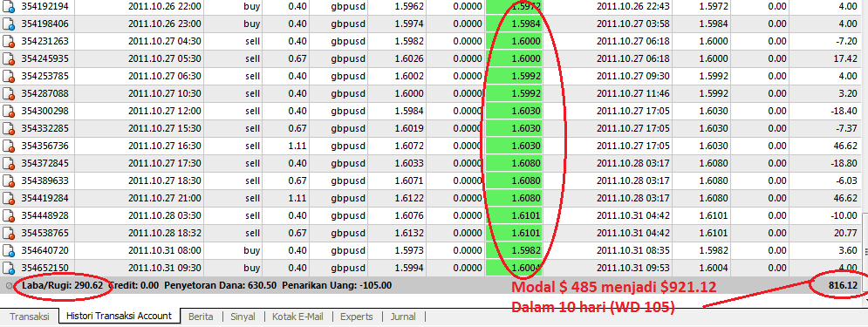
Task: Click close time 2011.10.31 08:35
Action: pos(633,250)
